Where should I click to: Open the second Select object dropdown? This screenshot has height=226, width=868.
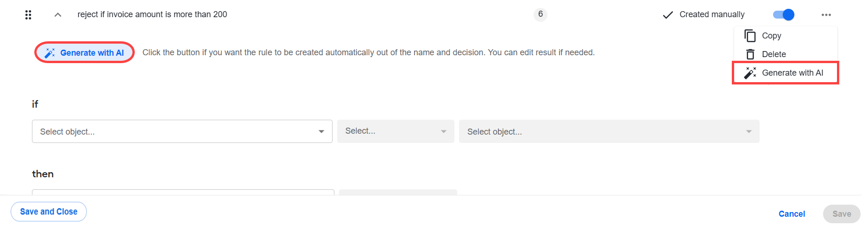pyautogui.click(x=609, y=131)
